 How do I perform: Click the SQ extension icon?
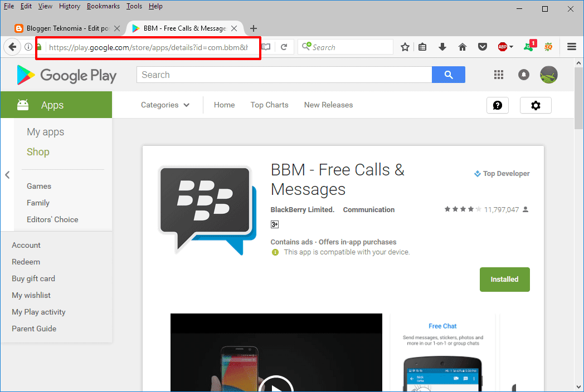(548, 47)
